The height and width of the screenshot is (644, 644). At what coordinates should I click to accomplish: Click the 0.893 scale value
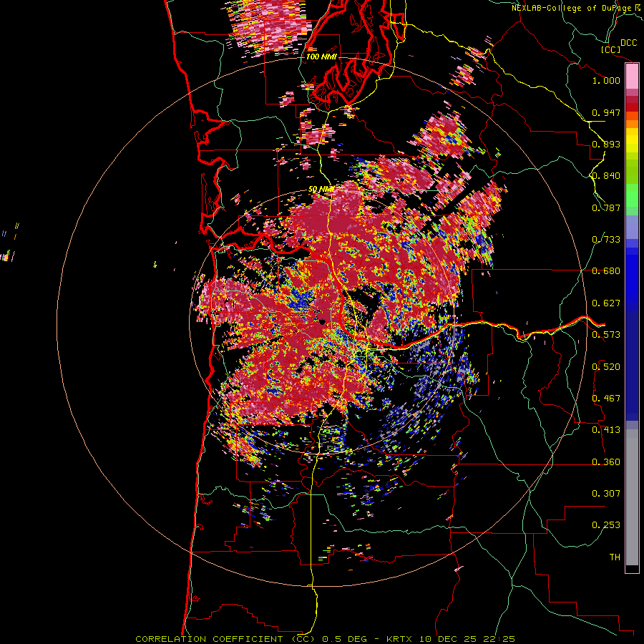pyautogui.click(x=606, y=144)
